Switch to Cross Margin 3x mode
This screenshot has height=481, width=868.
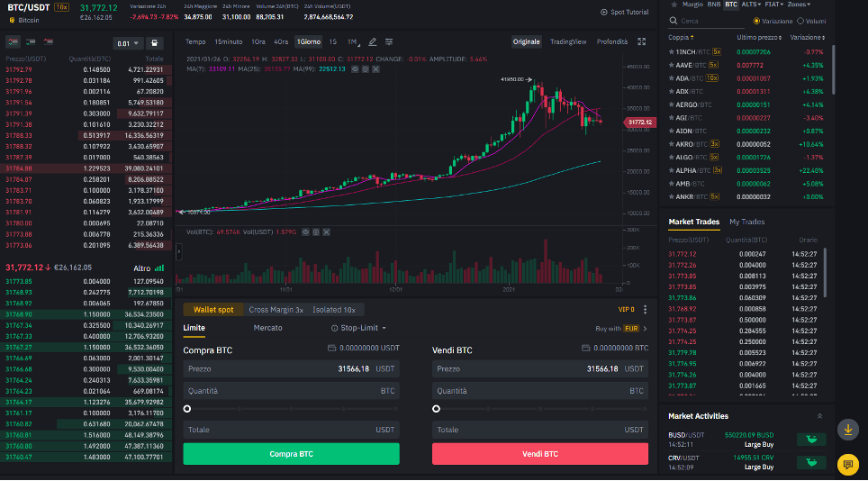276,310
